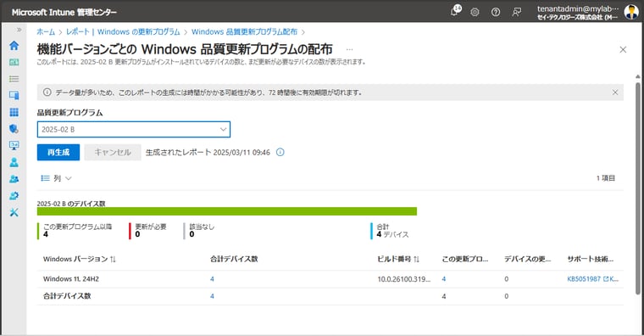Click 生成されたレポート 2025/03/11 09:46 text

pos(208,152)
